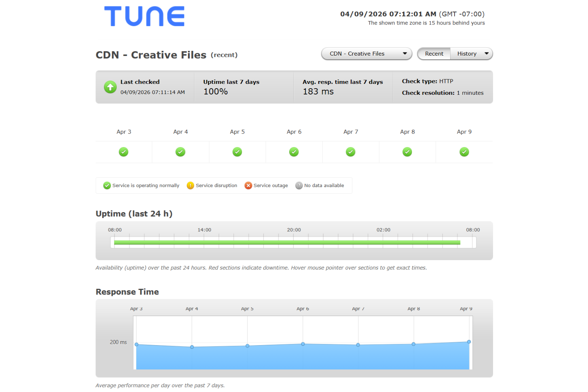
Task: Click the Apr 9 green checkmark icon
Action: pyautogui.click(x=464, y=152)
